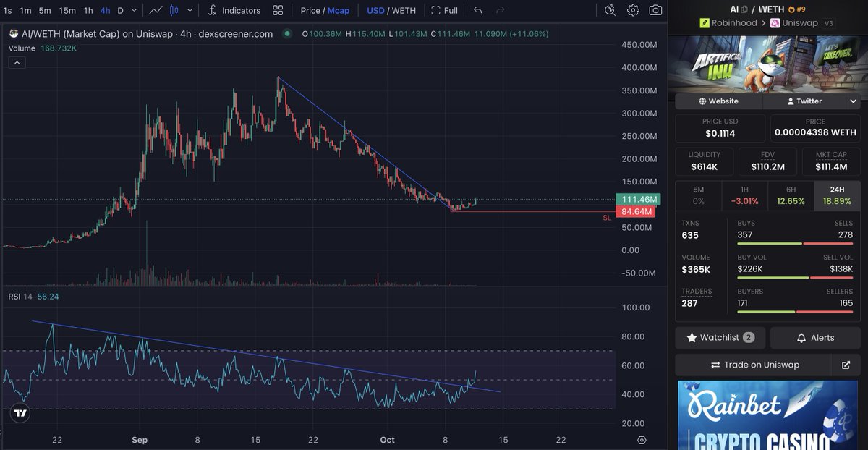Screen dimensions: 868x450
Task: Open the token Twitter link
Action: (x=804, y=101)
